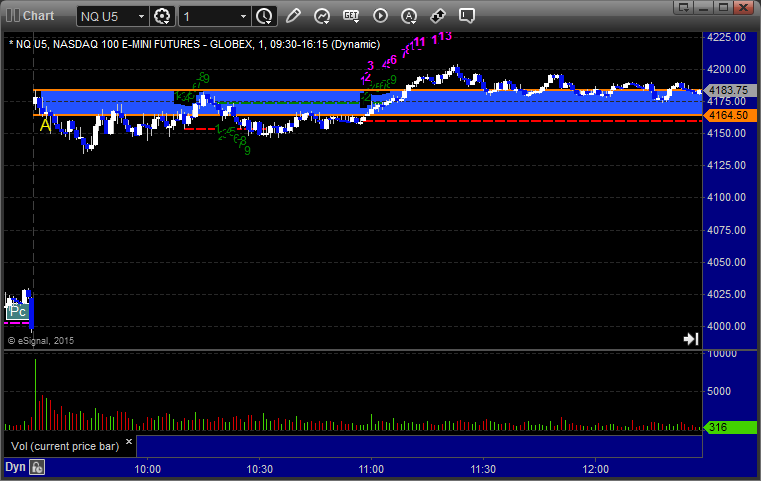Image resolution: width=761 pixels, height=481 pixels.
Task: Open the GET studies menu
Action: 351,16
